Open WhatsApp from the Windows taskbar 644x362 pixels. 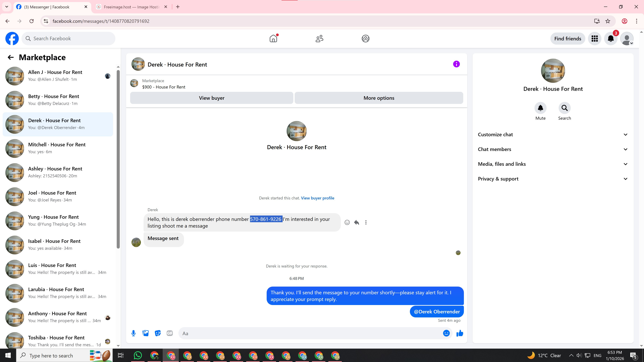(138, 355)
